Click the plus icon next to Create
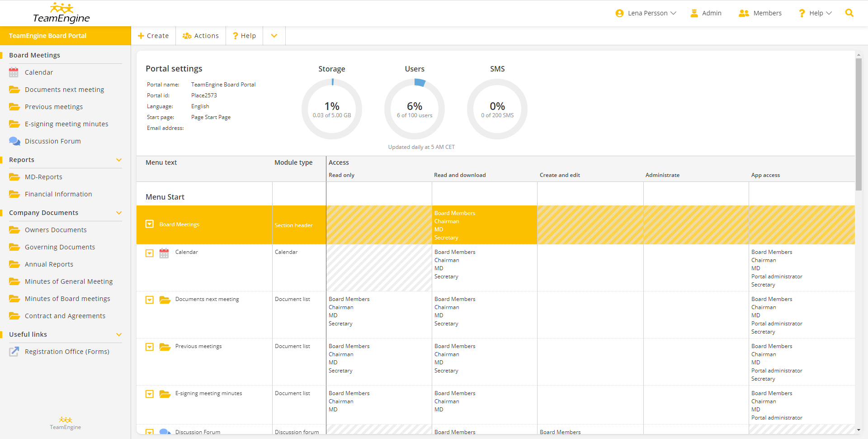The width and height of the screenshot is (868, 439). pyautogui.click(x=141, y=36)
